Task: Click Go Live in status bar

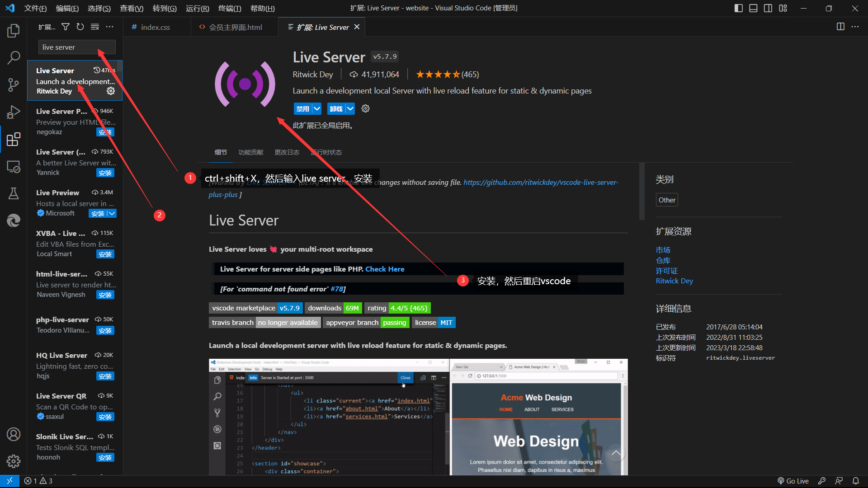Action: click(x=793, y=481)
